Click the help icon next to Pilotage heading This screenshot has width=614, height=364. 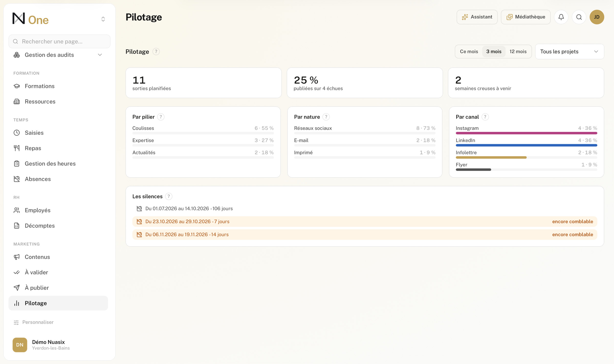pyautogui.click(x=156, y=52)
